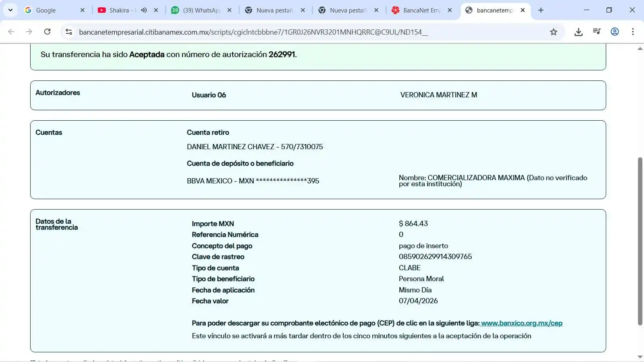Mute the Shakira tab audio icon
Image resolution: width=644 pixels, height=362 pixels.
[144, 10]
